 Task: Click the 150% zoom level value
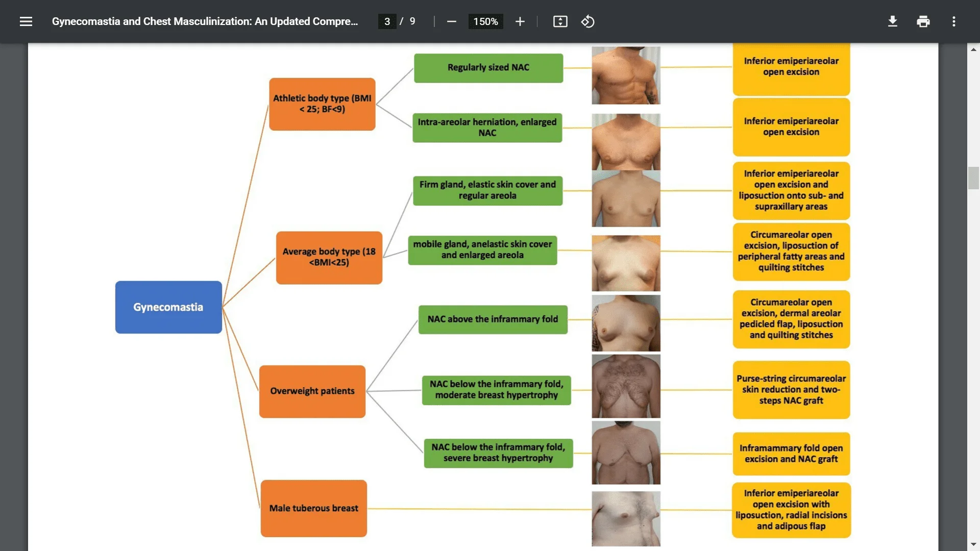click(485, 21)
